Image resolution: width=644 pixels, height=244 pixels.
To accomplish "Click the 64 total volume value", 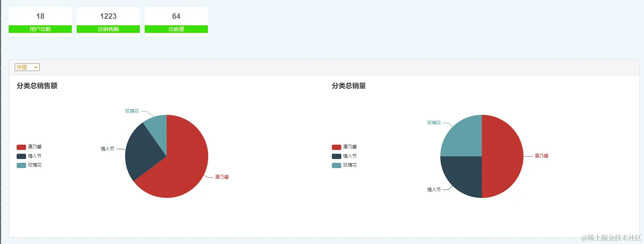I will coord(176,16).
